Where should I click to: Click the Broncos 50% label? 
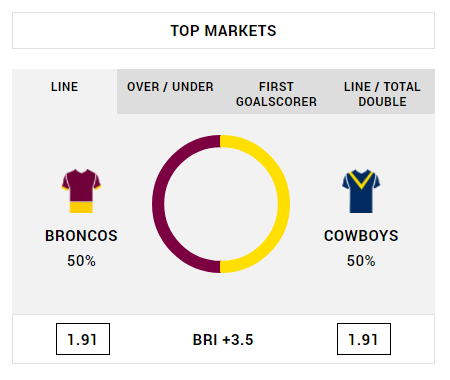[81, 261]
